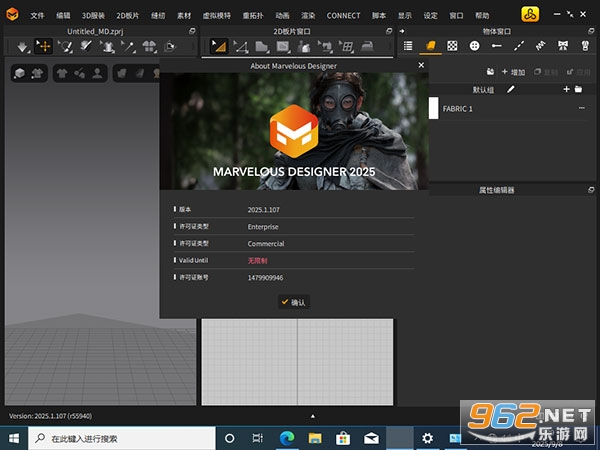Select the Transform Pattern tool in 2D toolbar

219,47
